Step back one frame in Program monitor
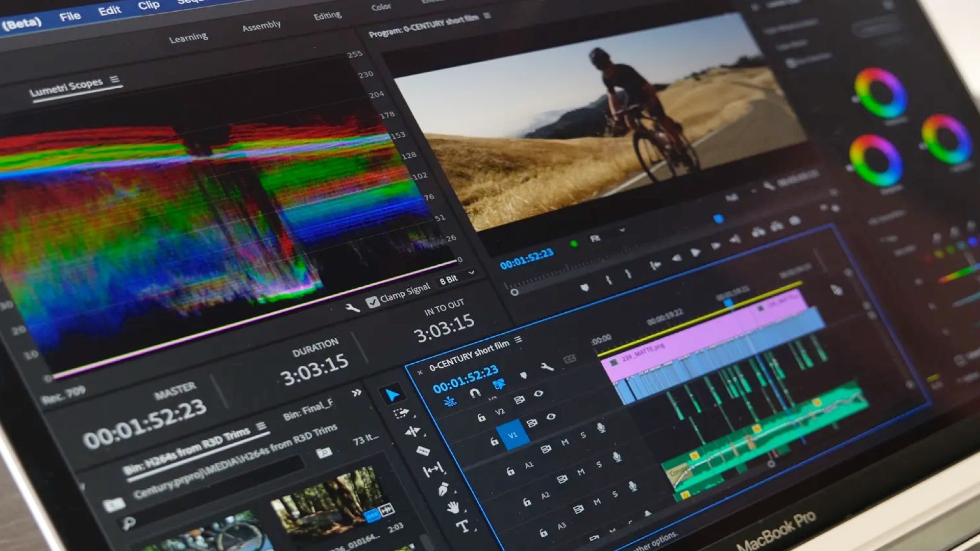This screenshot has width=980, height=551. 676,259
